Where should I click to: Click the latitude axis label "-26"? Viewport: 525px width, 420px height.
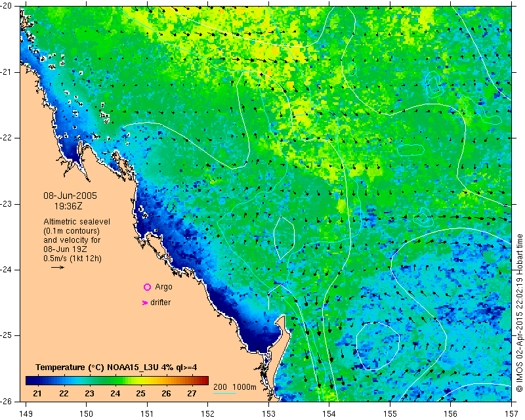(6, 401)
